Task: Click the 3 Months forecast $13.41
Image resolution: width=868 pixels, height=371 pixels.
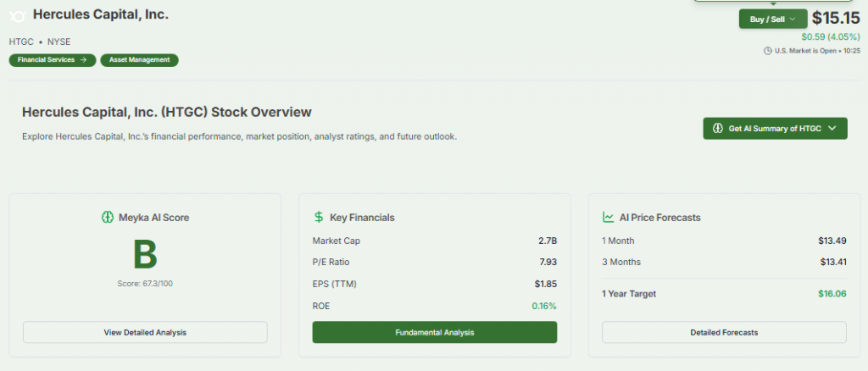Action: (x=833, y=262)
